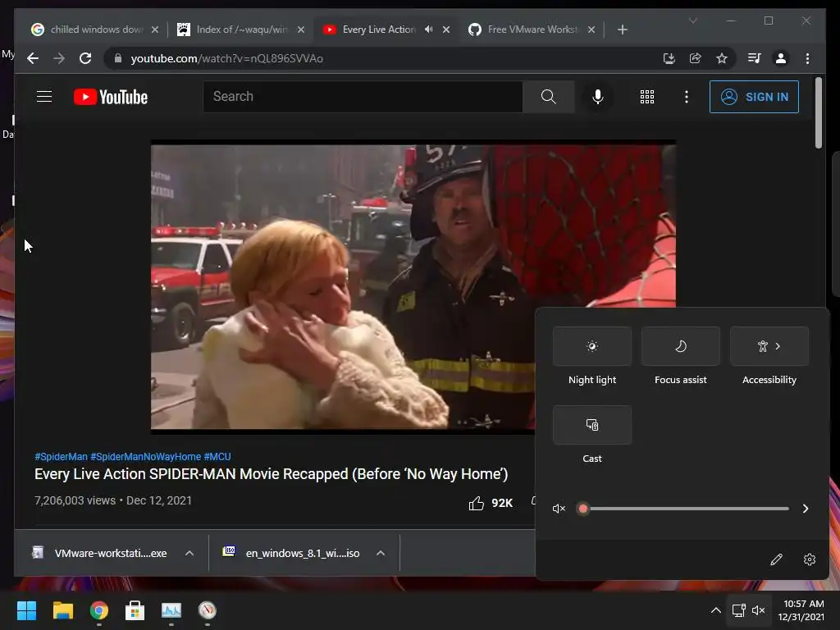Viewport: 840px width, 630px height.
Task: Click the YouTube logo
Action: (x=111, y=97)
